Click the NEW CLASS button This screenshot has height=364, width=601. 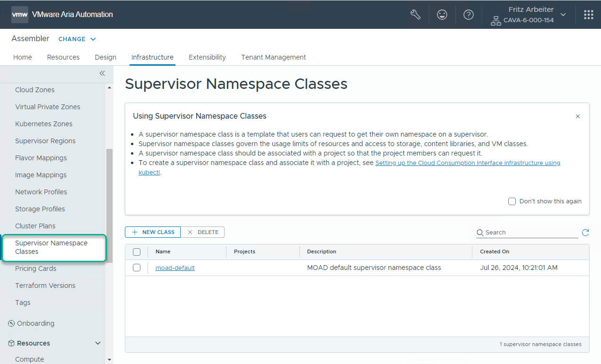pyautogui.click(x=153, y=232)
